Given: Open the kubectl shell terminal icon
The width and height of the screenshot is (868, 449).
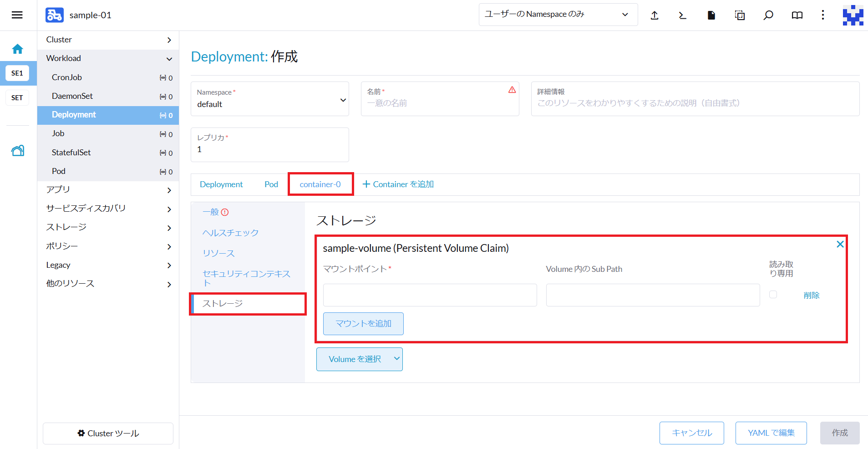Looking at the screenshot, I should point(682,15).
